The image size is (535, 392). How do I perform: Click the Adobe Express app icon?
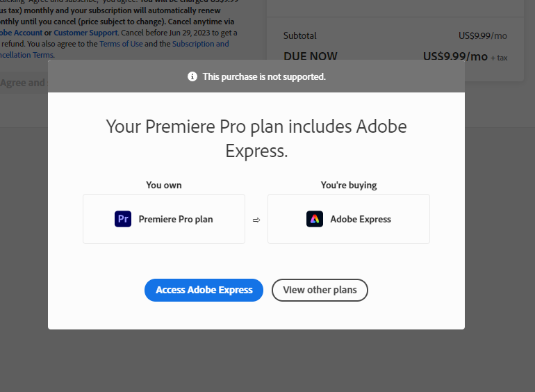[x=315, y=219]
